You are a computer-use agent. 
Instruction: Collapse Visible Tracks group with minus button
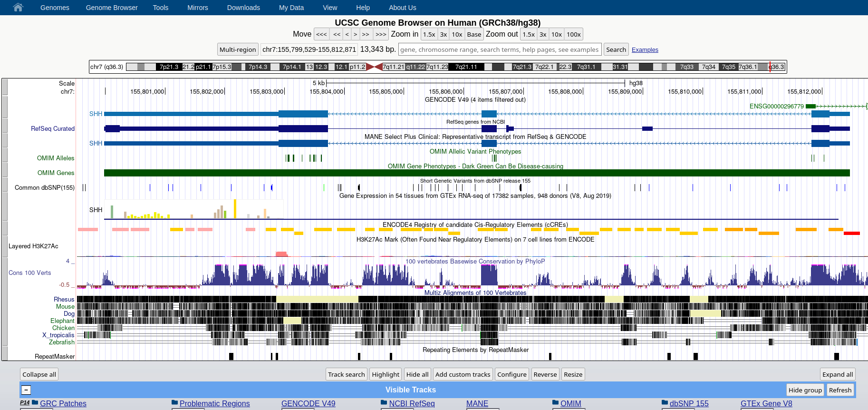(x=26, y=390)
